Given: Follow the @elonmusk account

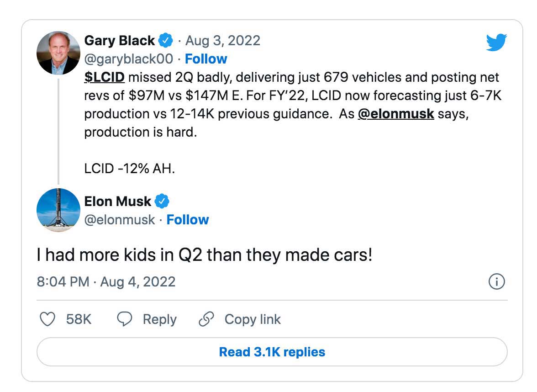Looking at the screenshot, I should [x=188, y=220].
